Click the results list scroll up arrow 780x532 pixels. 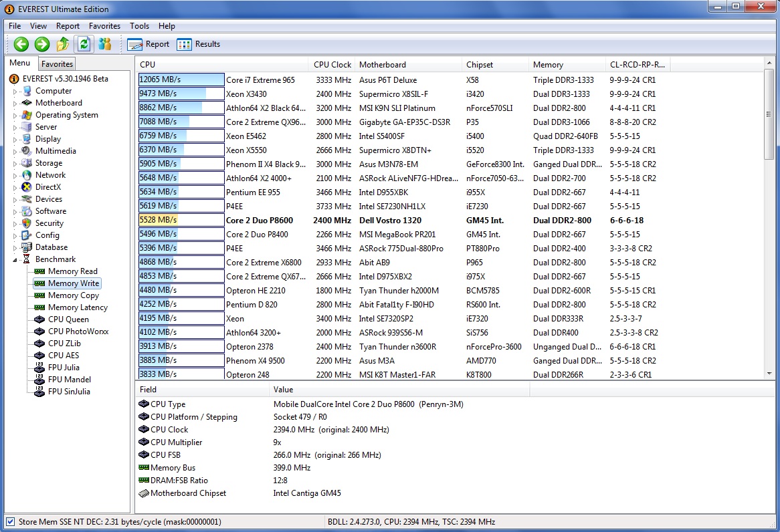(x=769, y=63)
